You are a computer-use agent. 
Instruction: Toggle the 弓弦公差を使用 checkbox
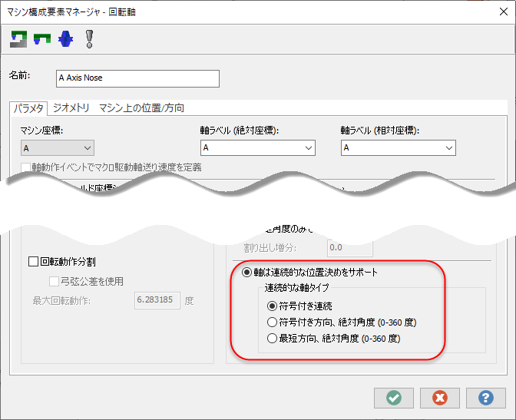[x=54, y=282]
